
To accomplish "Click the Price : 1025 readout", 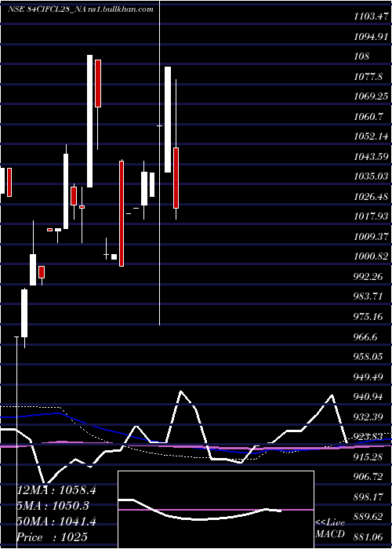I will 53,536.
